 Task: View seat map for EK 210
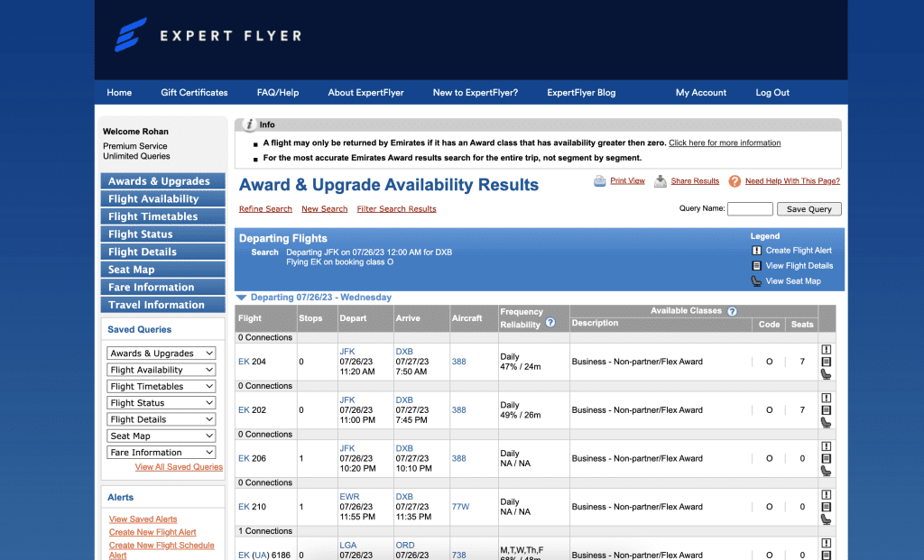827,519
